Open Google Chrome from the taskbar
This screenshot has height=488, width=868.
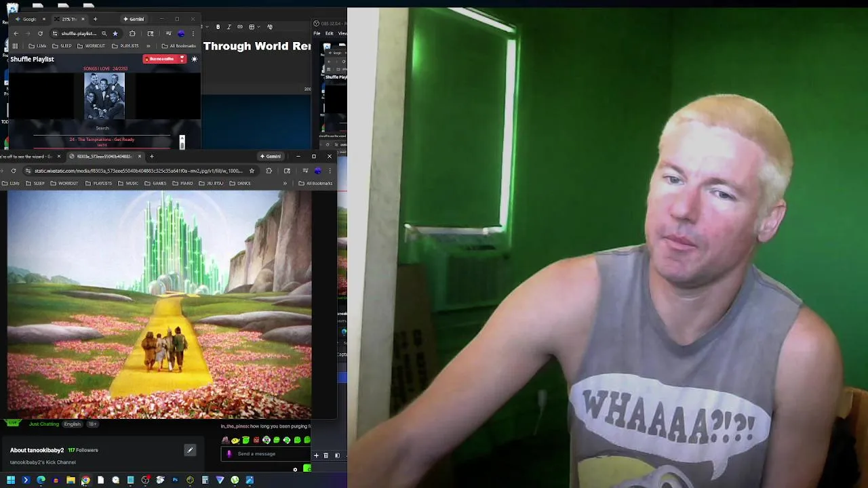pyautogui.click(x=85, y=480)
